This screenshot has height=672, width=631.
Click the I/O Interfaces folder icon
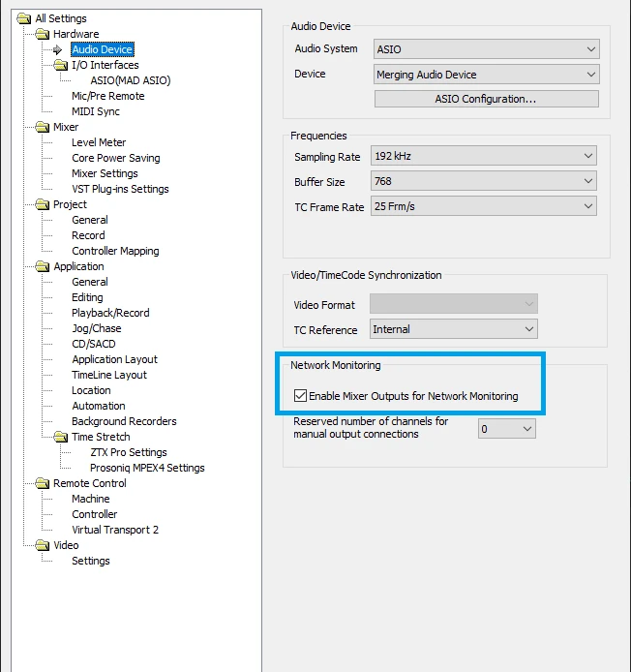(60, 65)
